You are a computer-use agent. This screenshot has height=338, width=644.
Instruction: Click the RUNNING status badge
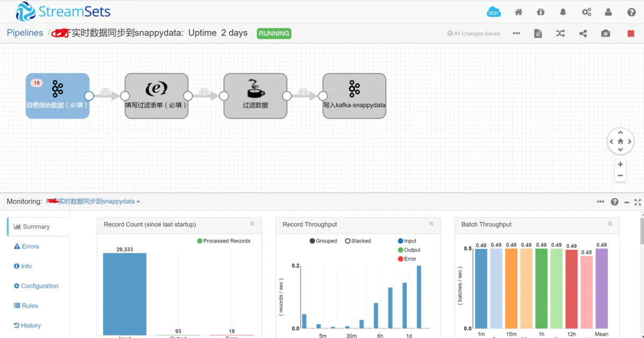click(274, 33)
